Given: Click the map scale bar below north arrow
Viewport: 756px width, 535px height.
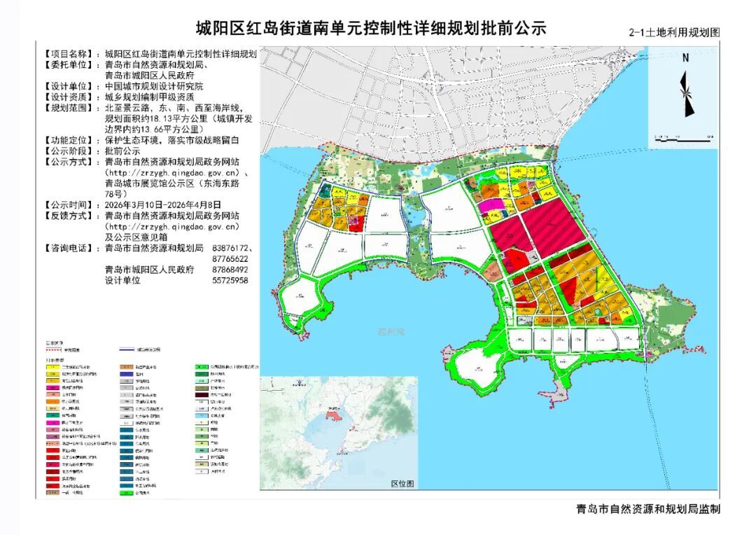Looking at the screenshot, I should click(x=684, y=139).
